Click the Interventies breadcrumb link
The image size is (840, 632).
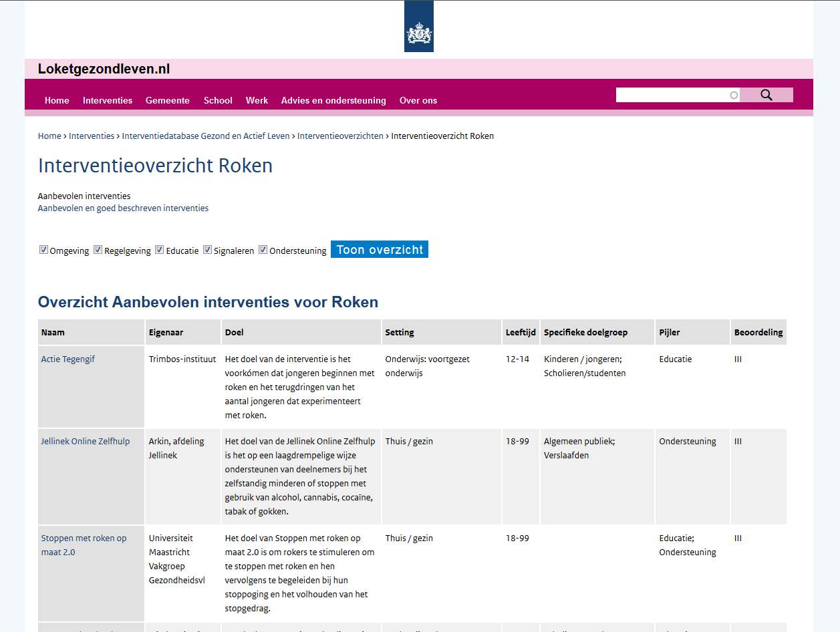(92, 136)
